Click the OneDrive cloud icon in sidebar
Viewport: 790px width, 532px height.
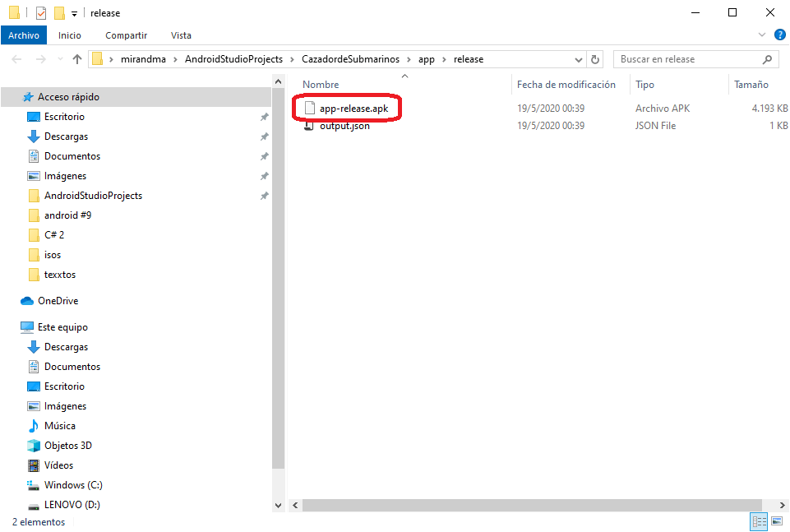click(27, 301)
